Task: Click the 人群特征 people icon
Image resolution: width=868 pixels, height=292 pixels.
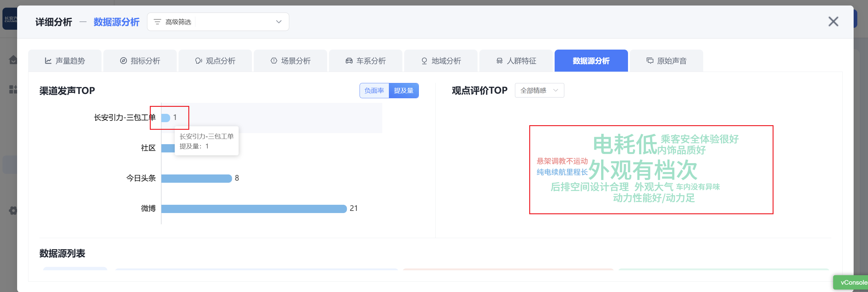Action: click(499, 61)
